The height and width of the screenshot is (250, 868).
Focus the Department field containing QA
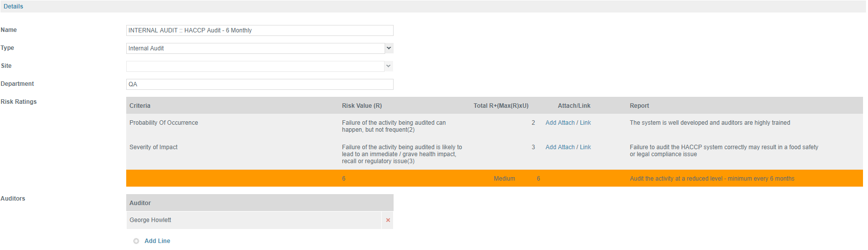click(260, 84)
